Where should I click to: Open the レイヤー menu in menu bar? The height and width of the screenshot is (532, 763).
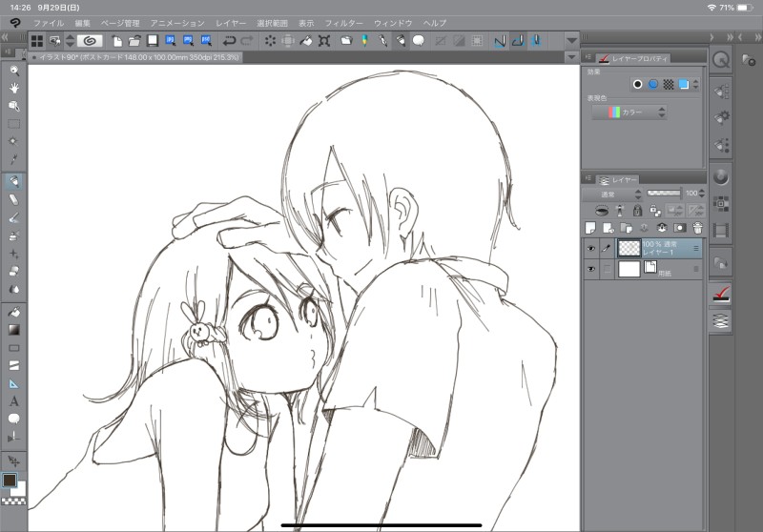click(x=231, y=23)
